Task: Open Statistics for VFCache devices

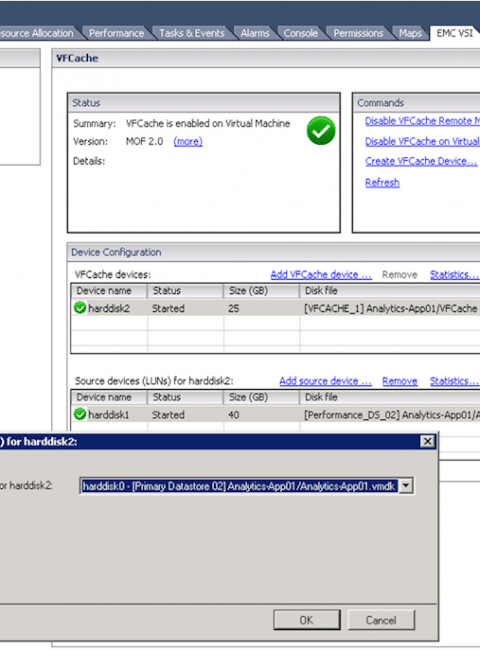Action: click(x=454, y=274)
